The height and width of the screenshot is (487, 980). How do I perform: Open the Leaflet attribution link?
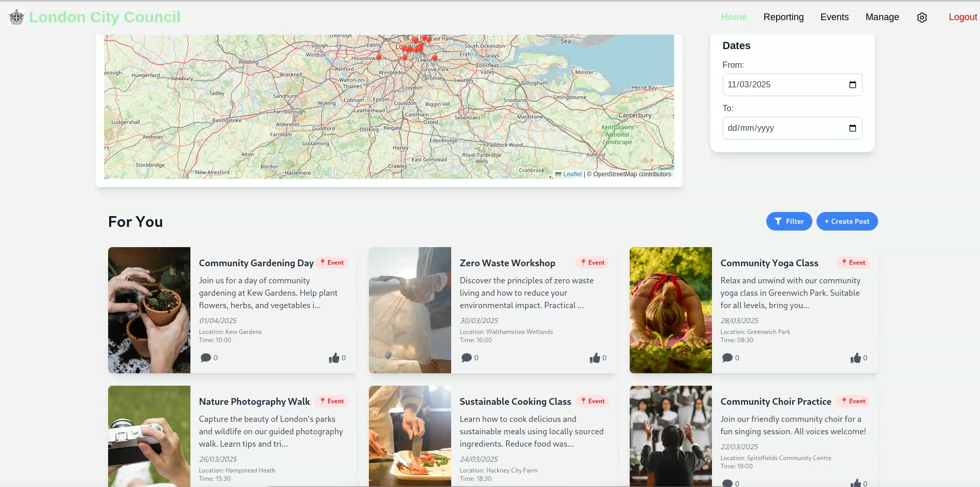pyautogui.click(x=572, y=174)
